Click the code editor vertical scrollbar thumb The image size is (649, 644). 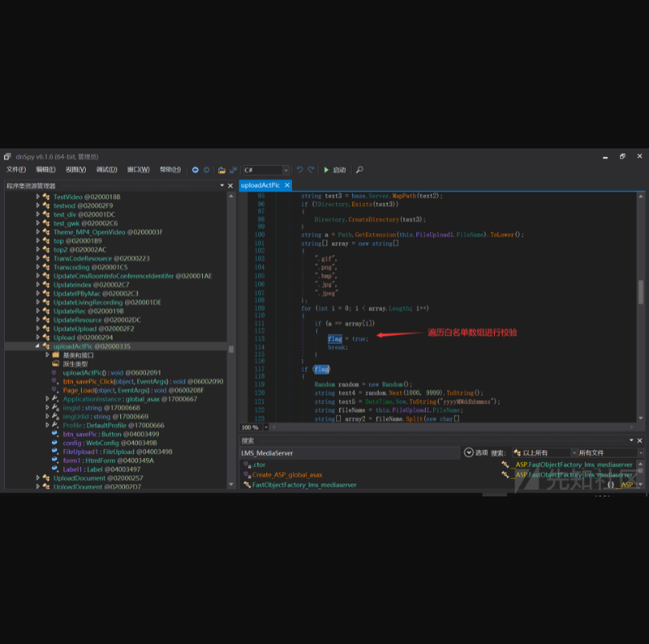[x=639, y=292]
